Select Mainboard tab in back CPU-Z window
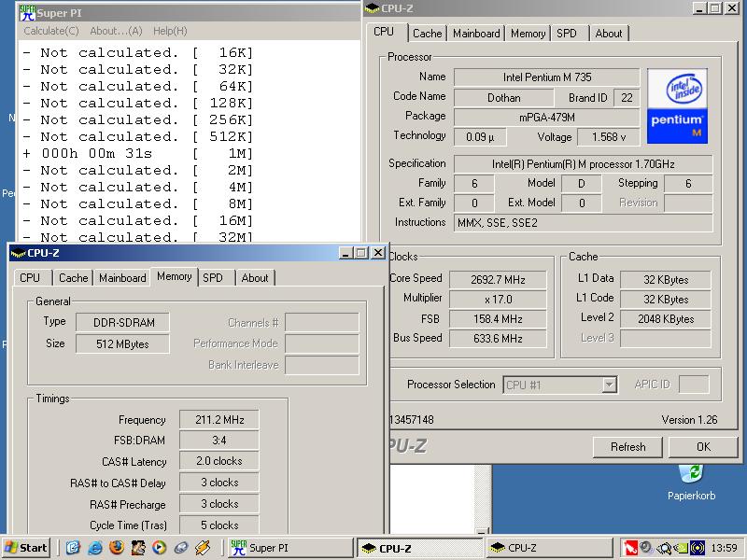 (x=476, y=34)
